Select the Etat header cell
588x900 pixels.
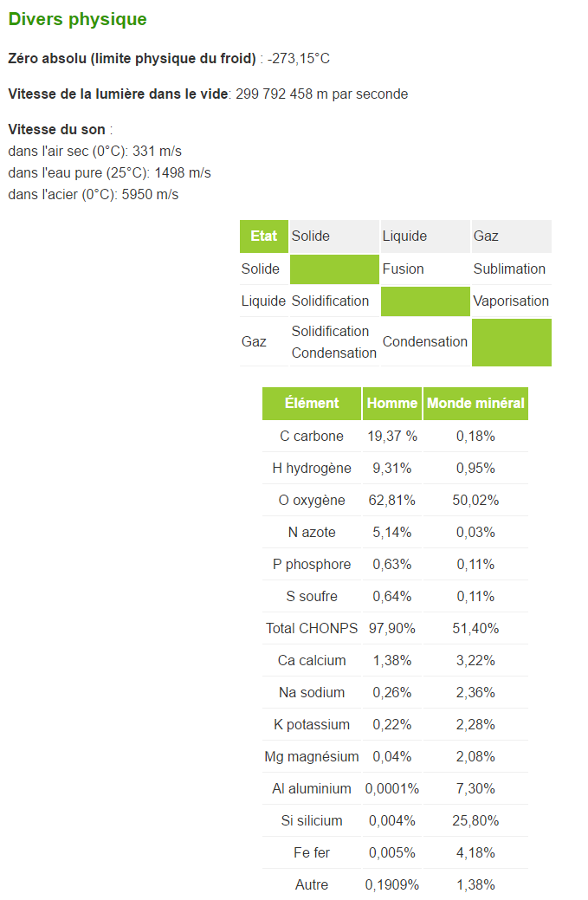point(264,236)
